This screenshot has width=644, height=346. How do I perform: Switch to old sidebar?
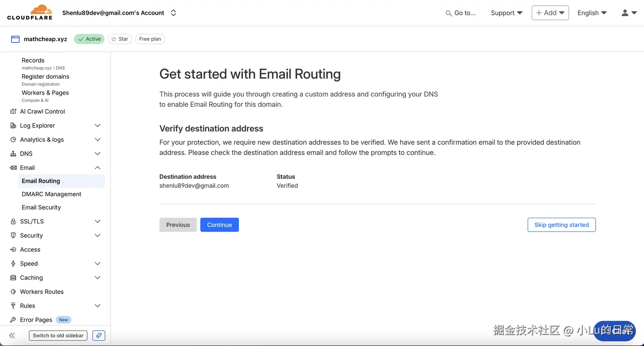coord(58,335)
